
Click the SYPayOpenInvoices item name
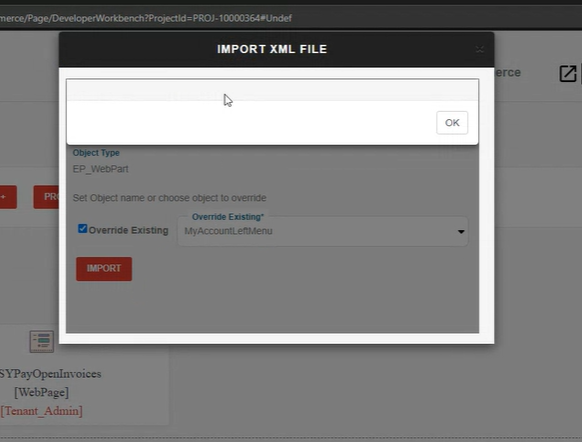(50, 374)
